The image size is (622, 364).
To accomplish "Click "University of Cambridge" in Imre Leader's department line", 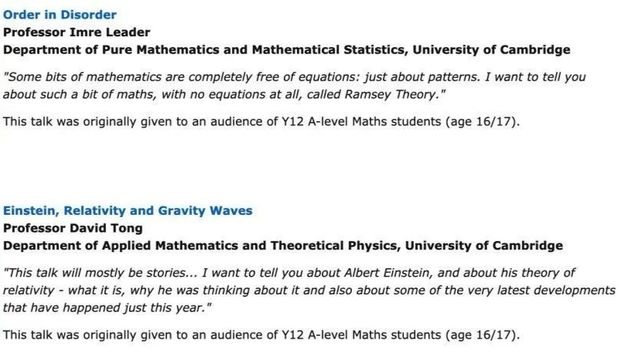I will 492,49.
